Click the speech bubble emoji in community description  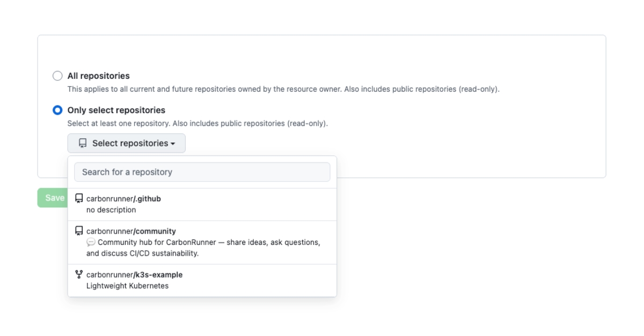91,242
